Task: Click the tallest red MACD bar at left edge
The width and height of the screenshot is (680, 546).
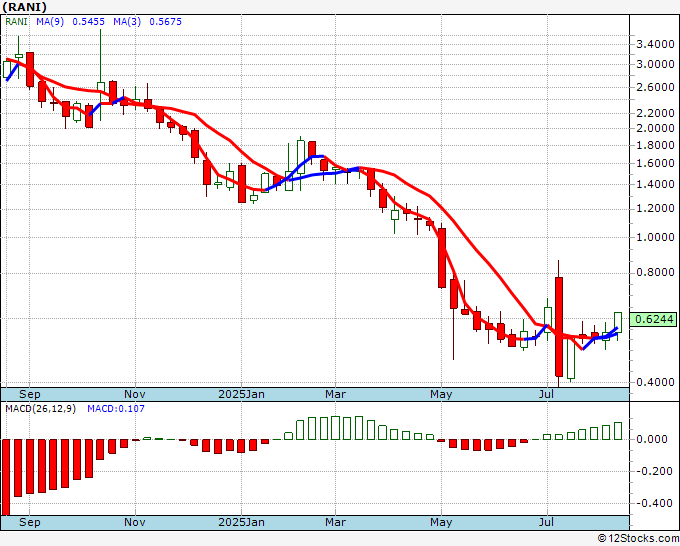Action: [6, 477]
